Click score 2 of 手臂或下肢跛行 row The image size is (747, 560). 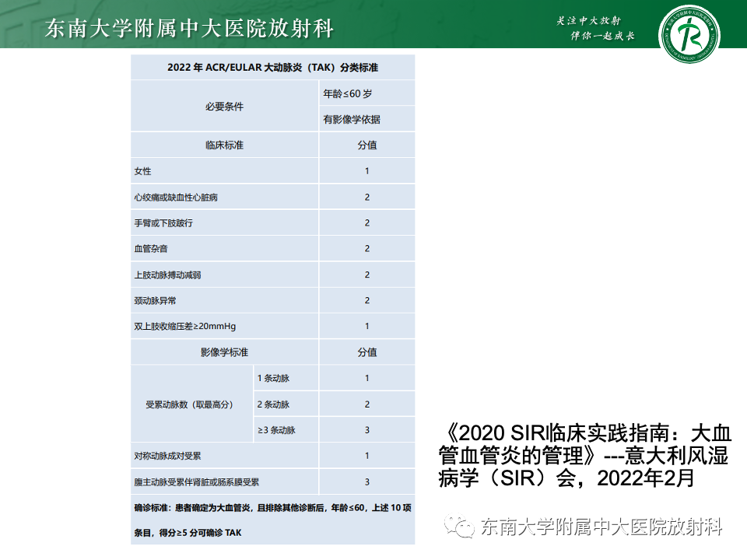pos(366,223)
